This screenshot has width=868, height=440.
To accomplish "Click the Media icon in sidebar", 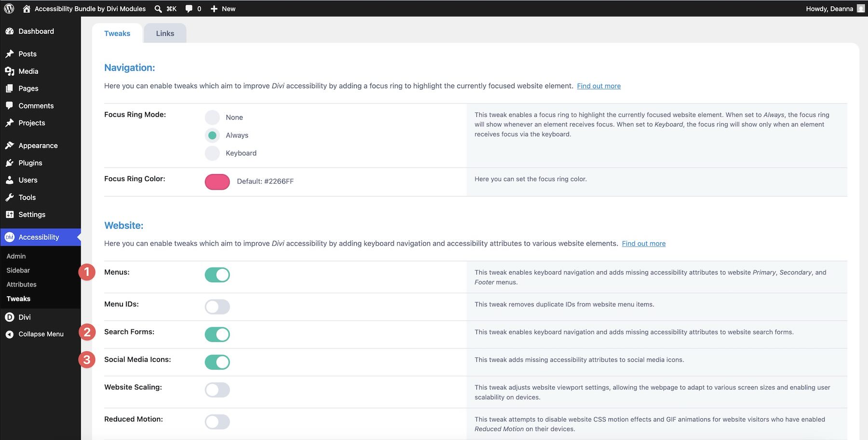I will [x=10, y=71].
